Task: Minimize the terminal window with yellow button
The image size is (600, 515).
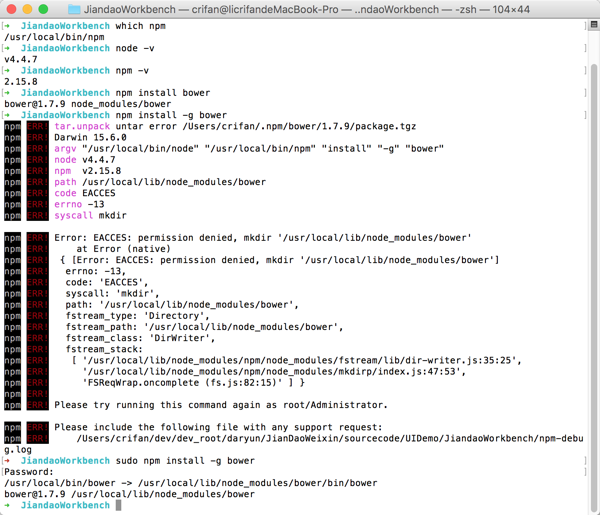Action: 28,9
